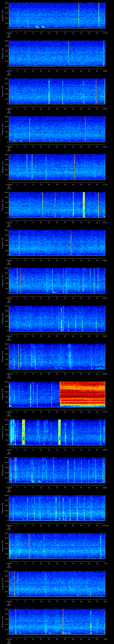114x644 pixels.
Task: Click the spectrogram panel starting at 13:01:00
Action: pos(57,584)
